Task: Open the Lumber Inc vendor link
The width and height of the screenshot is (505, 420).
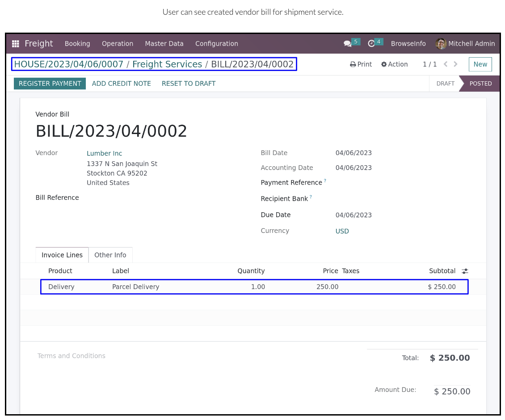Action: [x=104, y=153]
